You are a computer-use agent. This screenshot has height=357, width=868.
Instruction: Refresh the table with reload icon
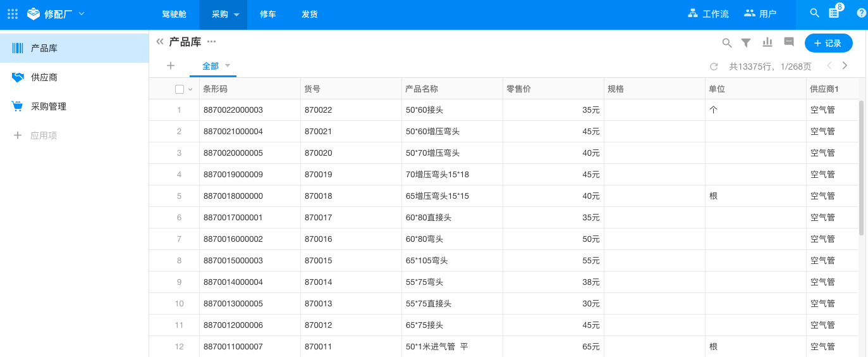tap(714, 66)
